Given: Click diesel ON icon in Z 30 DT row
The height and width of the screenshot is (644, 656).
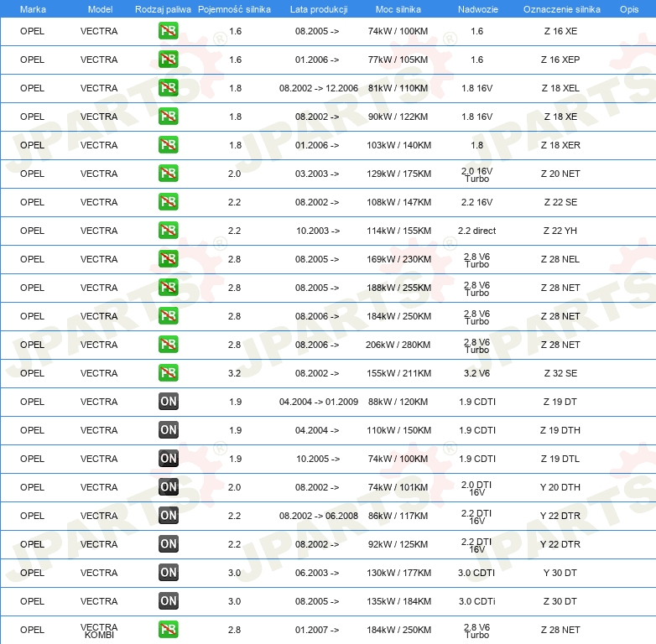Looking at the screenshot, I should [x=168, y=601].
